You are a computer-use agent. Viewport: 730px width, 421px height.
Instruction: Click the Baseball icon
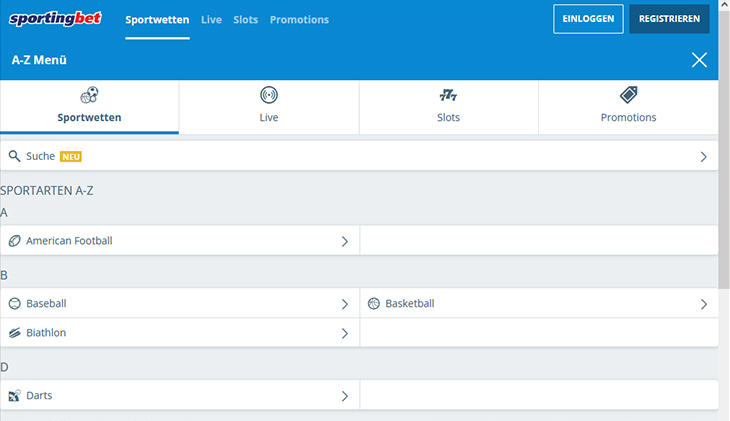(x=14, y=304)
